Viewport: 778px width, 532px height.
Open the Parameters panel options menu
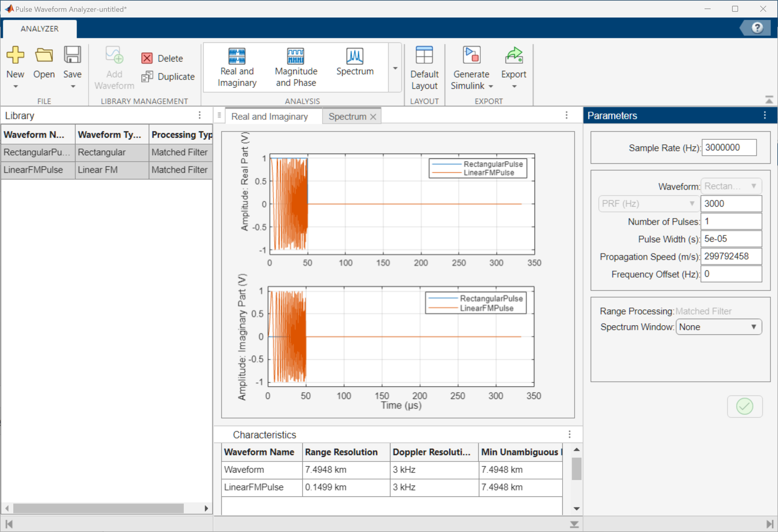point(765,115)
